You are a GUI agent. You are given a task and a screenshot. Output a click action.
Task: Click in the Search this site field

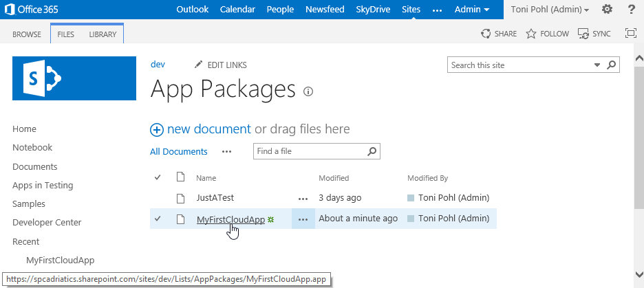519,65
